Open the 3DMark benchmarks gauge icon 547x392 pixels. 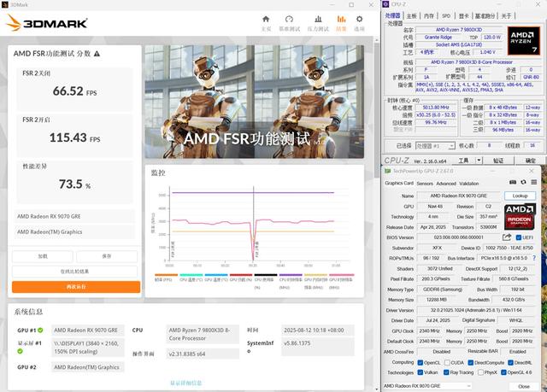point(289,19)
